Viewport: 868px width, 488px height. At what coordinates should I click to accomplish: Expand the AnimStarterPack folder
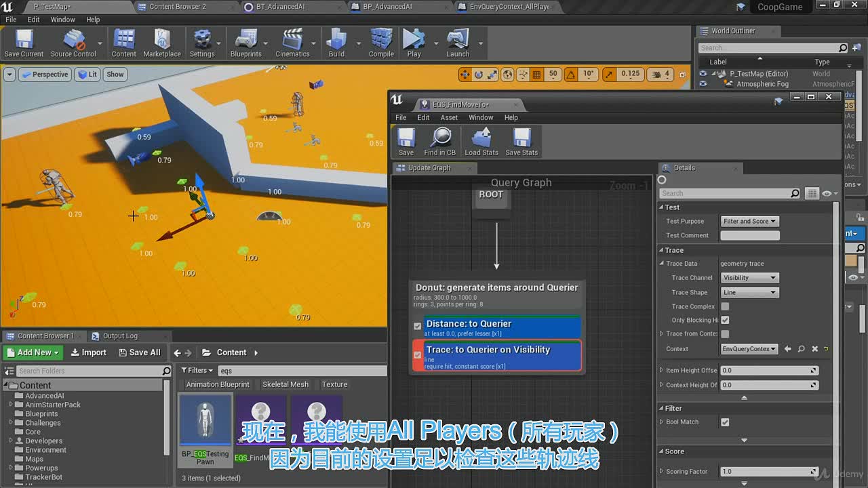[x=12, y=405]
